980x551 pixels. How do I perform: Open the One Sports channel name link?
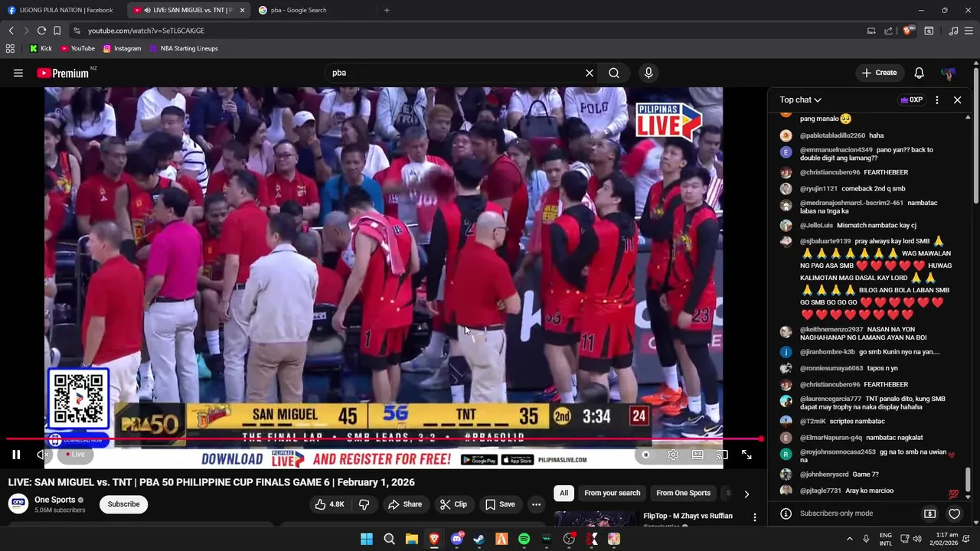(x=55, y=500)
